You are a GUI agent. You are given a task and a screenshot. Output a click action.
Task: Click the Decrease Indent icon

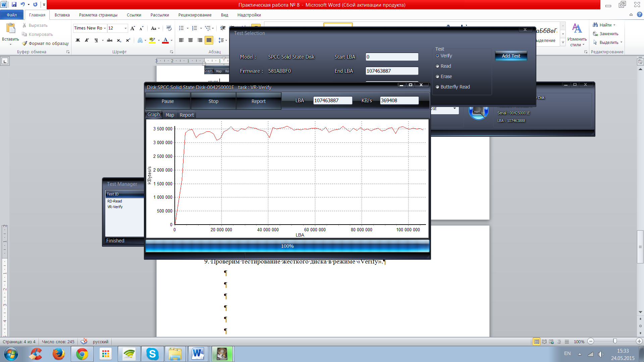[223, 28]
